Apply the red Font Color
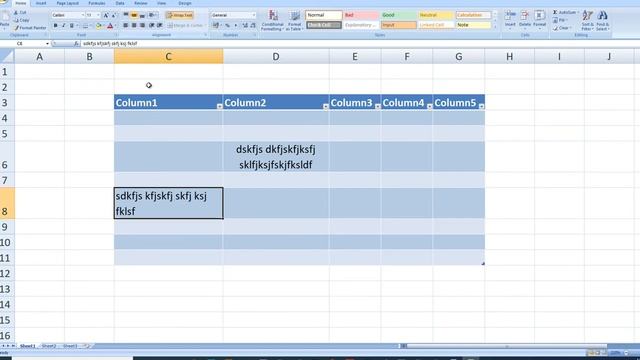 [110, 26]
